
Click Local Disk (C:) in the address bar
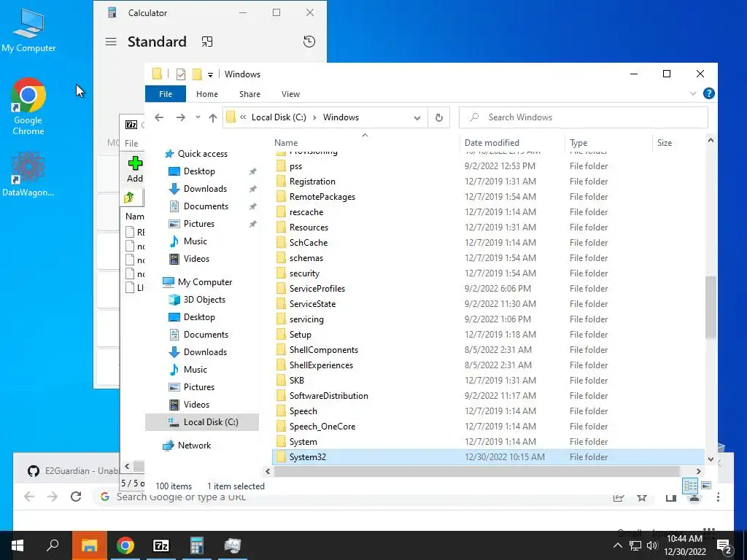click(x=279, y=117)
